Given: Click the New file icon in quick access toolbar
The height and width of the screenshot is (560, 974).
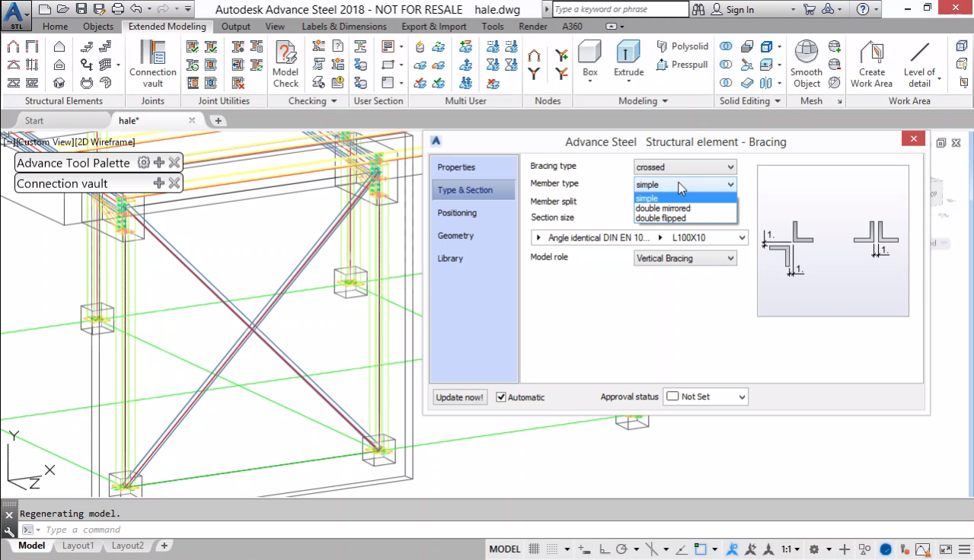Looking at the screenshot, I should tap(44, 9).
